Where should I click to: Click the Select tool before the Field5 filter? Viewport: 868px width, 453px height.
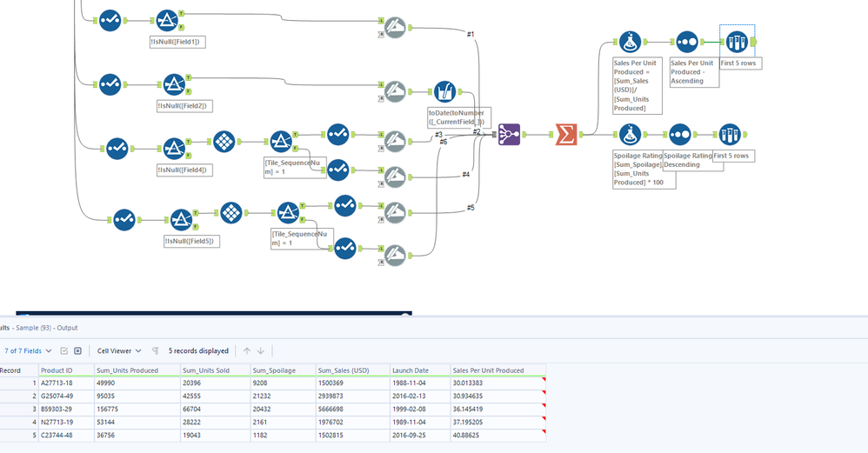pos(124,220)
